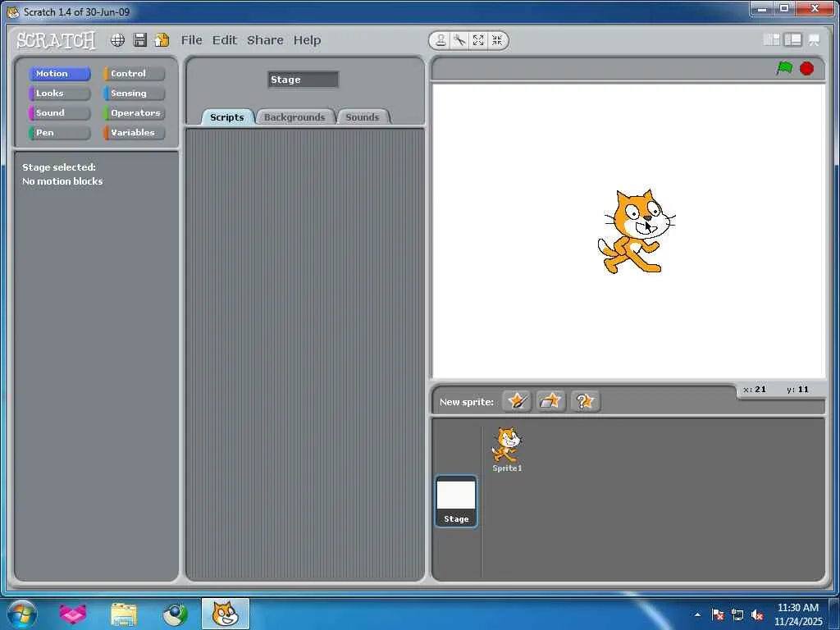
Task: Open the pink app in the taskbar
Action: [x=72, y=614]
